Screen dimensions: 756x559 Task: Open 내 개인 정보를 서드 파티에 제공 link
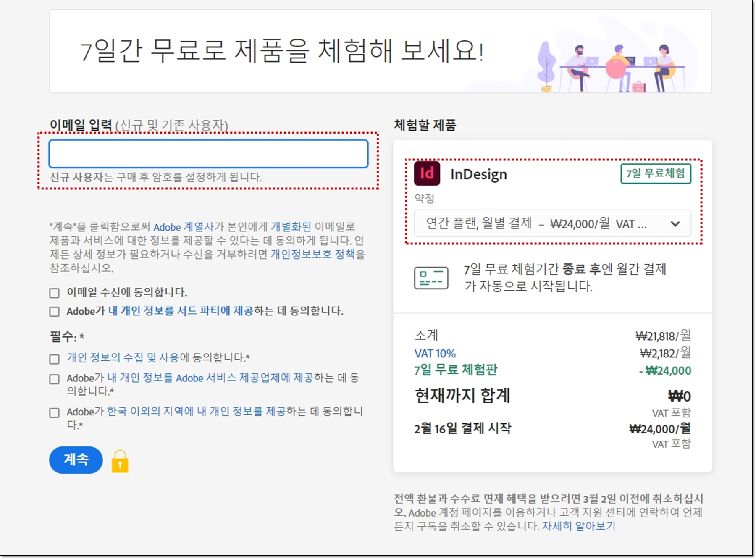(x=181, y=311)
